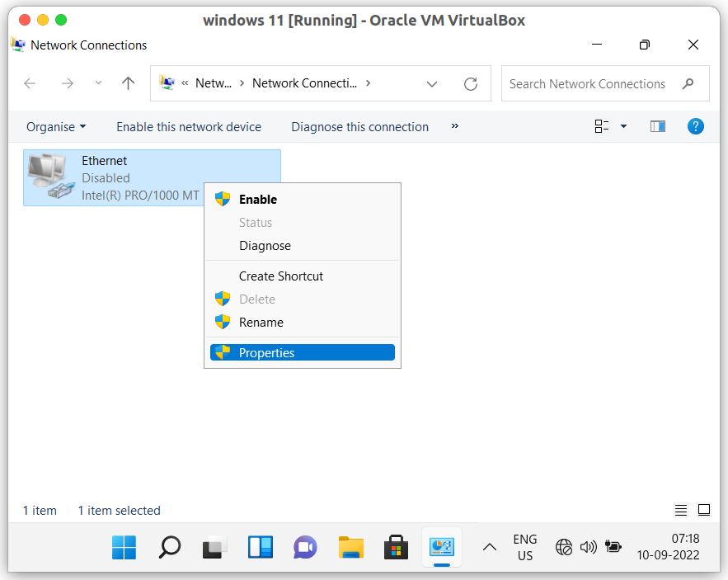728x580 pixels.
Task: Open the change view dropdown arrow
Action: point(623,126)
